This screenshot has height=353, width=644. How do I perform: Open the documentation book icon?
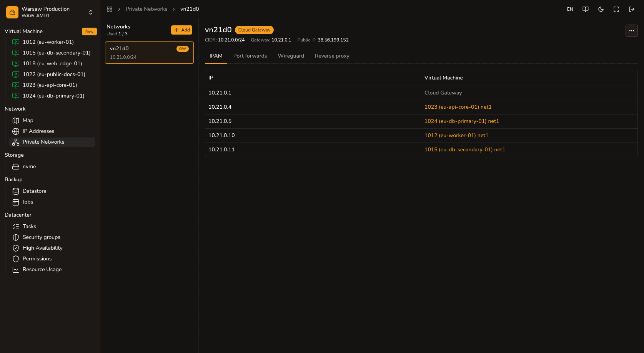click(x=586, y=9)
